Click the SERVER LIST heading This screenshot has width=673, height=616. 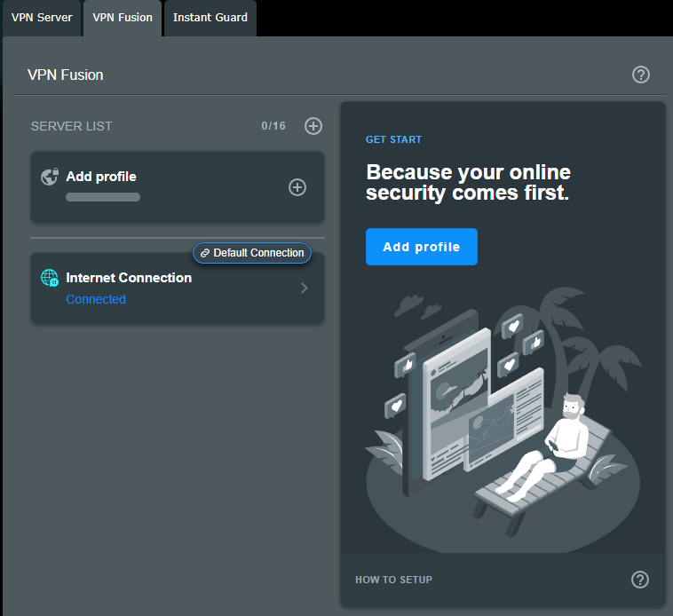[71, 126]
